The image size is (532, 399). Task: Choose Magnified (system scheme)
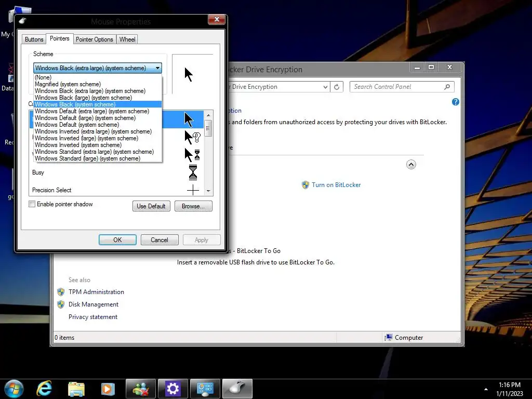coord(98,84)
